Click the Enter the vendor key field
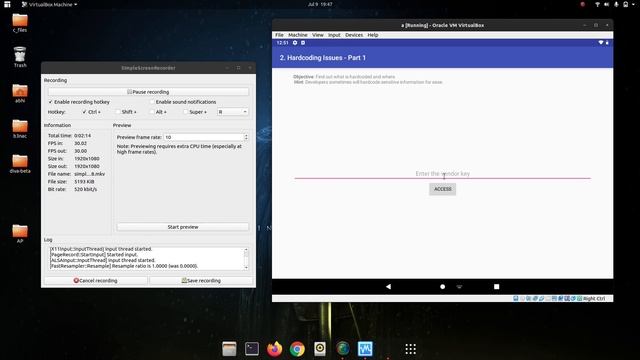 [x=442, y=174]
